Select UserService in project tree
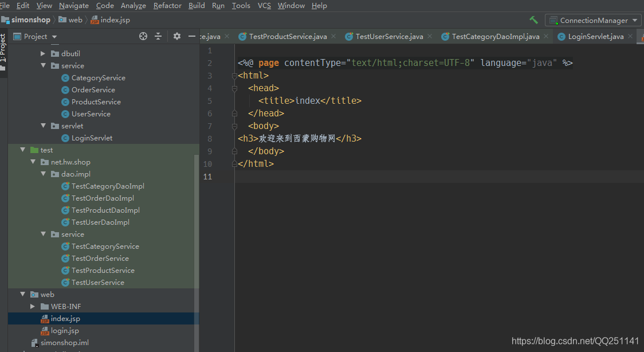This screenshot has width=644, height=352. (91, 114)
